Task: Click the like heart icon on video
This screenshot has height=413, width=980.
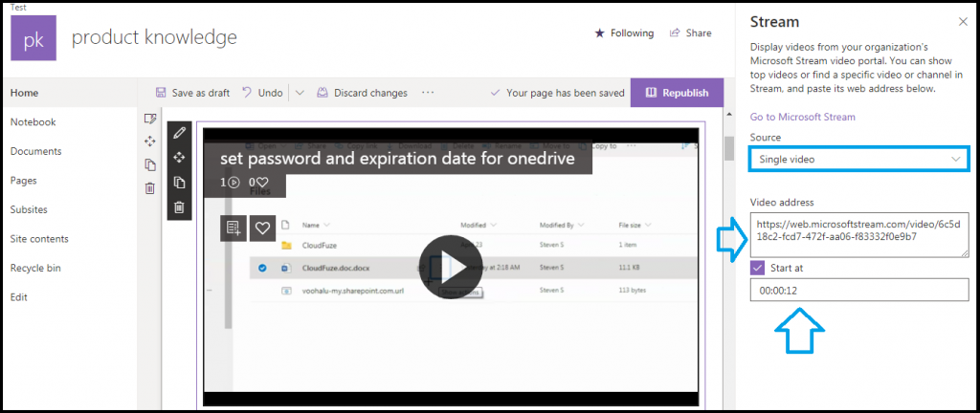Action: click(262, 228)
